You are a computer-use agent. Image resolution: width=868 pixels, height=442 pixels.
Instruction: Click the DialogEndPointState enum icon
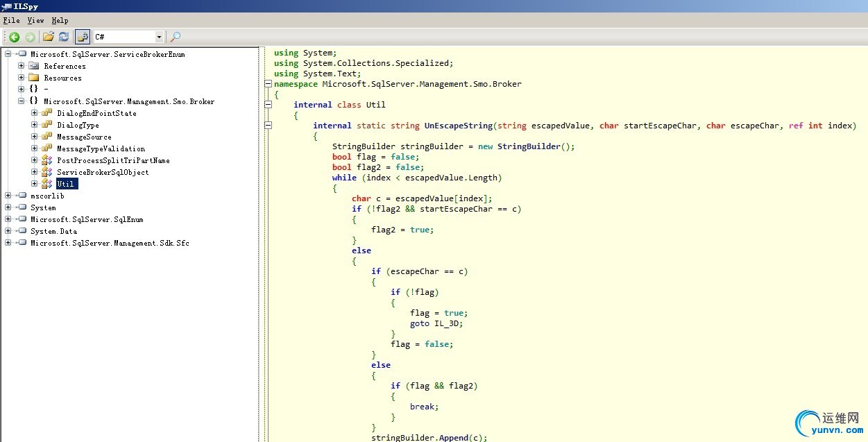(47, 113)
